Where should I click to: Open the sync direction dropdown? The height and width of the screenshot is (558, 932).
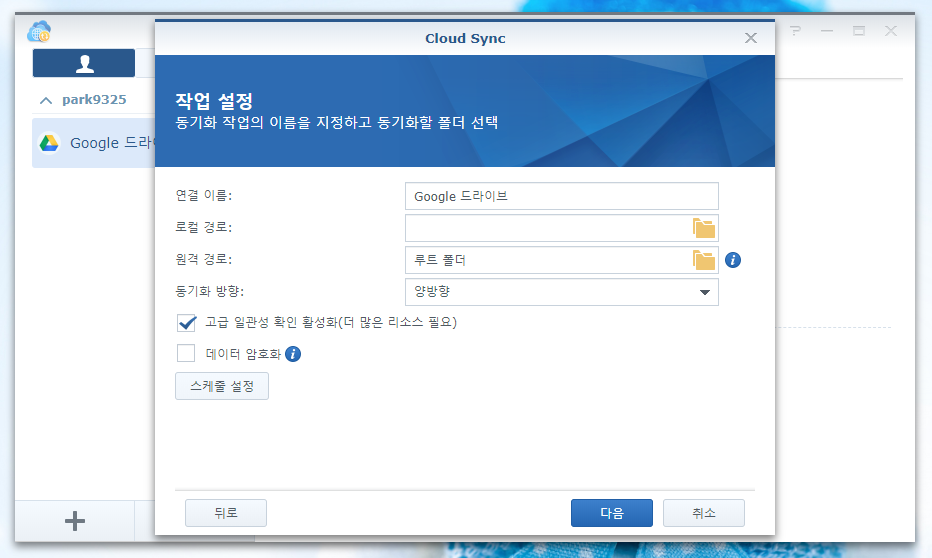click(561, 292)
